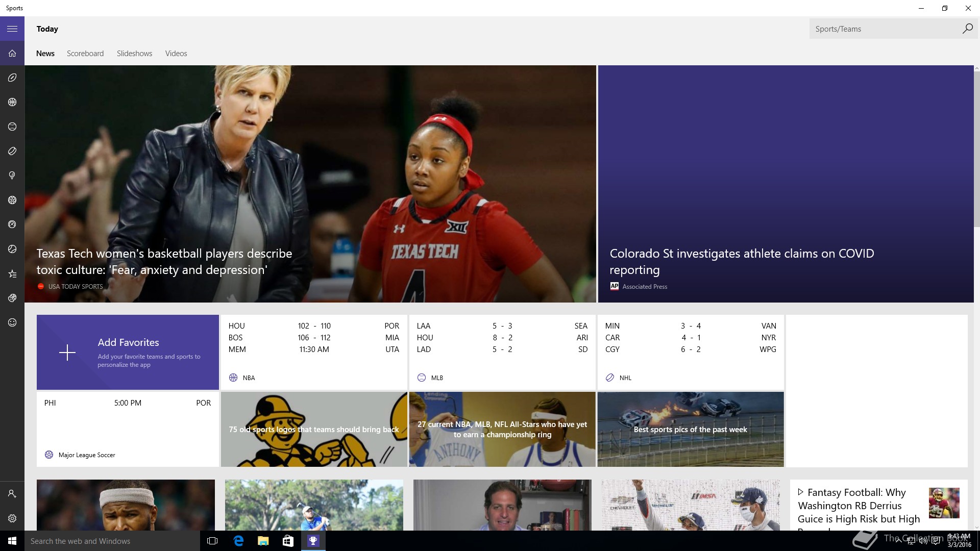
Task: Click the PHI 5:00 PM POR match
Action: coord(128,403)
